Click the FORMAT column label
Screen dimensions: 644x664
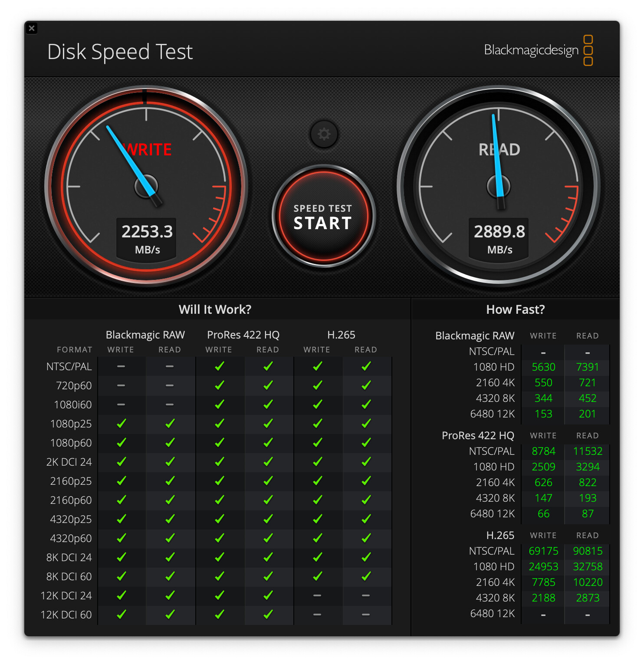(75, 350)
